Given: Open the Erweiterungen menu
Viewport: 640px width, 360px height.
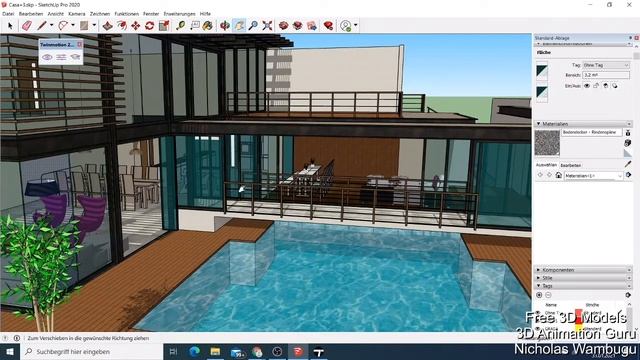Looking at the screenshot, I should [180, 14].
